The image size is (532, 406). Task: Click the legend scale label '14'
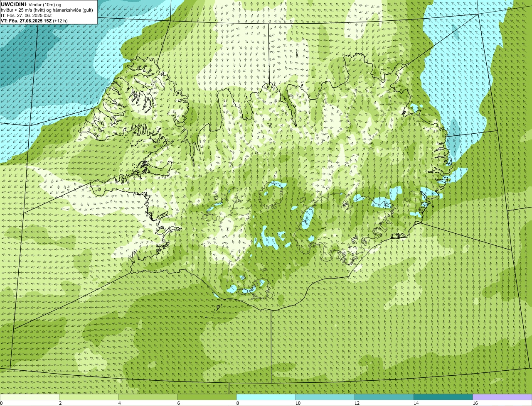click(x=416, y=403)
